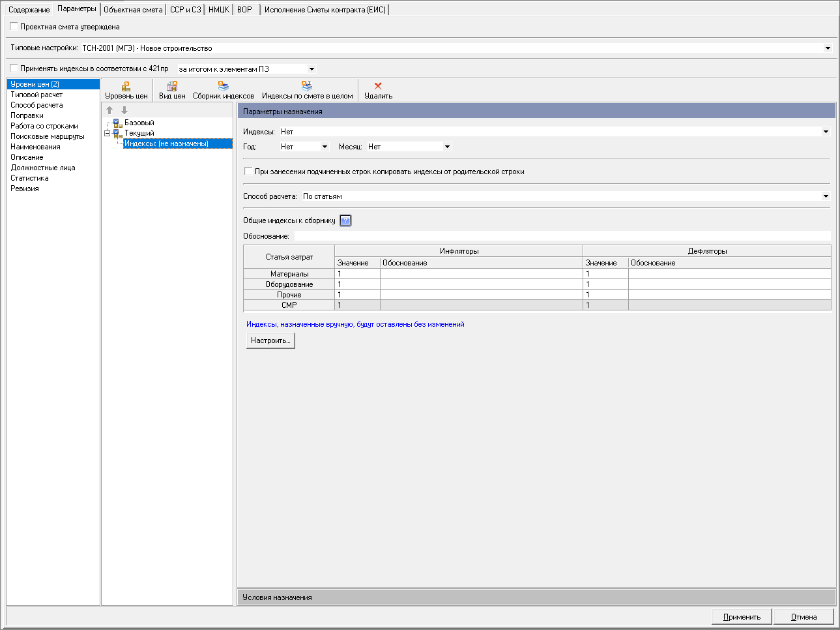Move item up with the up arrow
The width and height of the screenshot is (840, 630).
pos(109,110)
